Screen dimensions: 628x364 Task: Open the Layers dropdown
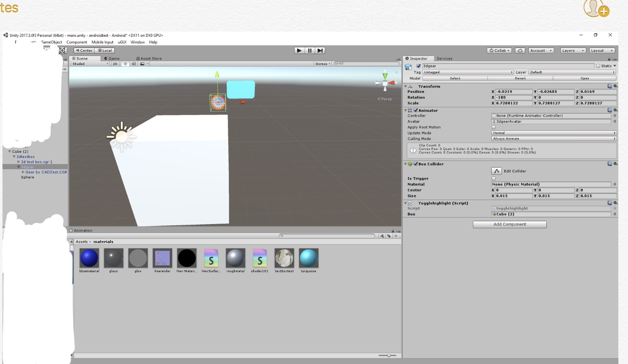[573, 50]
